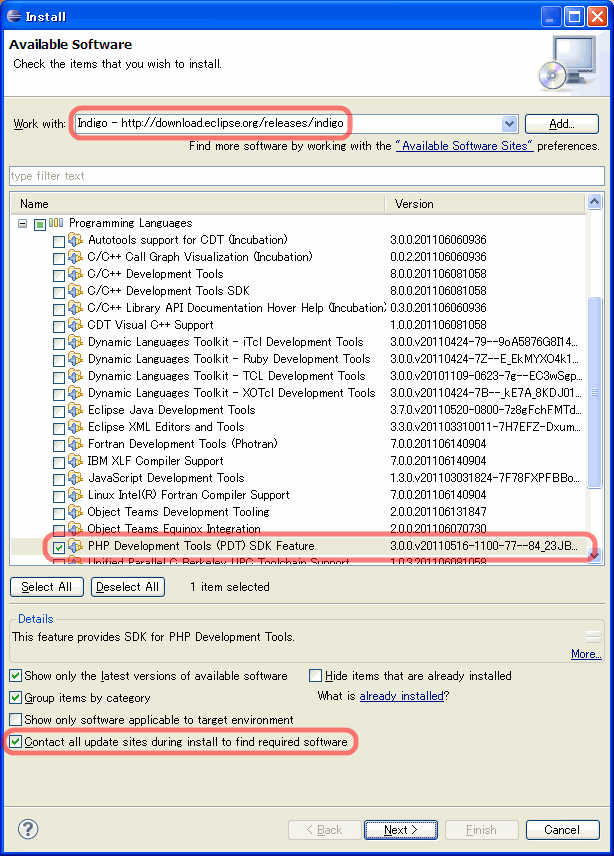Click the software list scroll up arrow

coord(594,202)
